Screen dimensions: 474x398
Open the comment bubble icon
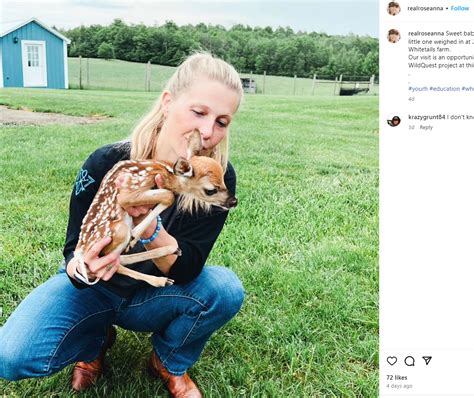pos(409,361)
